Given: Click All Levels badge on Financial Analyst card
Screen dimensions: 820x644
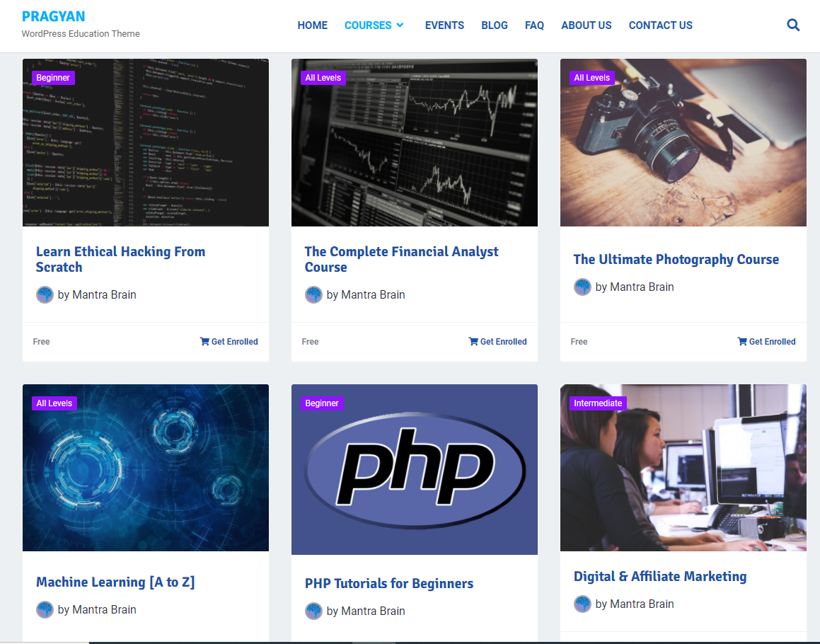Looking at the screenshot, I should (323, 77).
